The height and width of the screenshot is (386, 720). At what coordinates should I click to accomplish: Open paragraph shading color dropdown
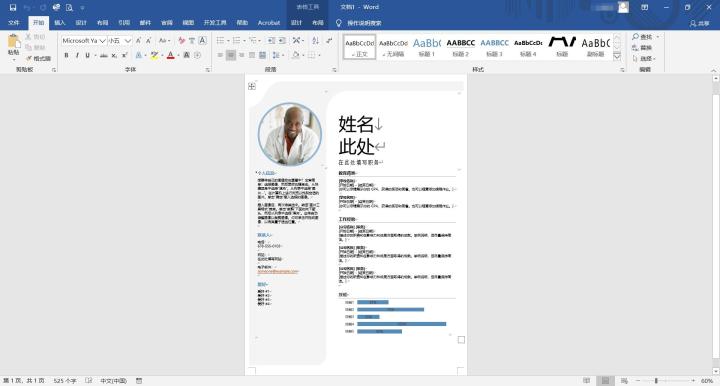point(303,56)
